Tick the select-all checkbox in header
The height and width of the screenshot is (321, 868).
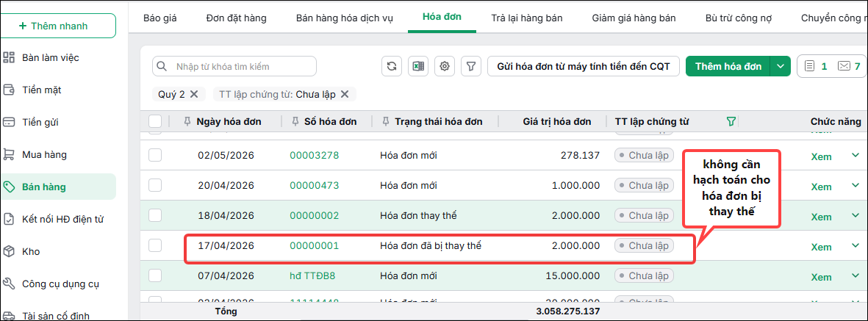click(x=155, y=122)
